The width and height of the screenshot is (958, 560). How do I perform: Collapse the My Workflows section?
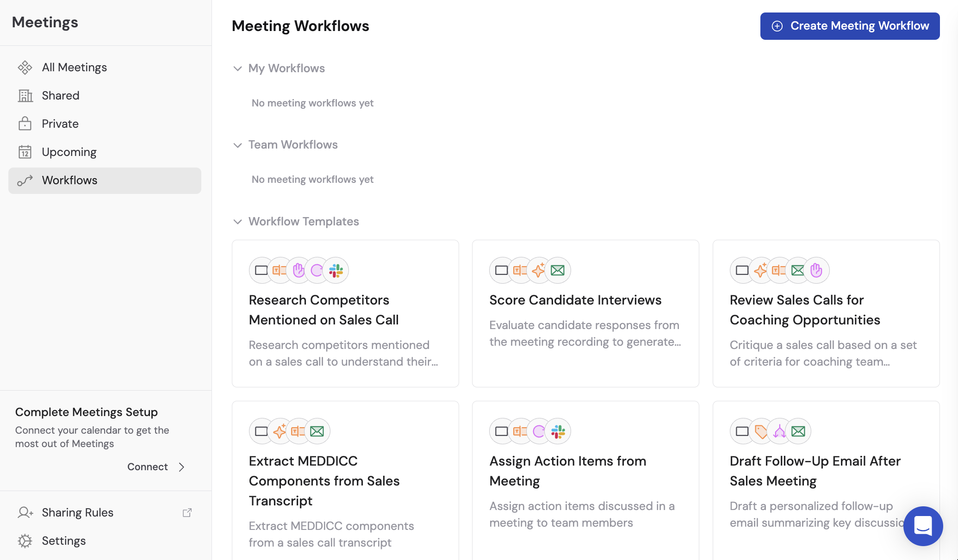coord(238,68)
